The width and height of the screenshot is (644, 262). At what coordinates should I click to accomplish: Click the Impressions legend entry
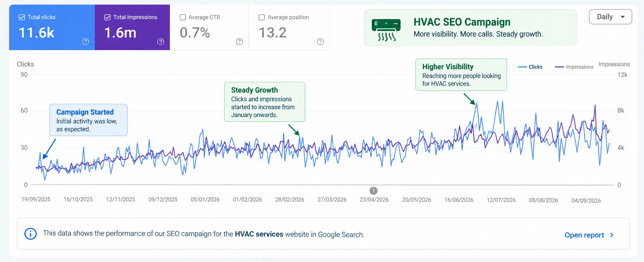pyautogui.click(x=574, y=67)
